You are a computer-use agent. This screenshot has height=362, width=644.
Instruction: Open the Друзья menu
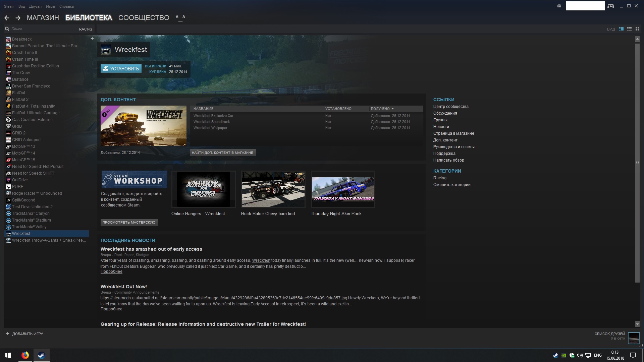coord(35,6)
